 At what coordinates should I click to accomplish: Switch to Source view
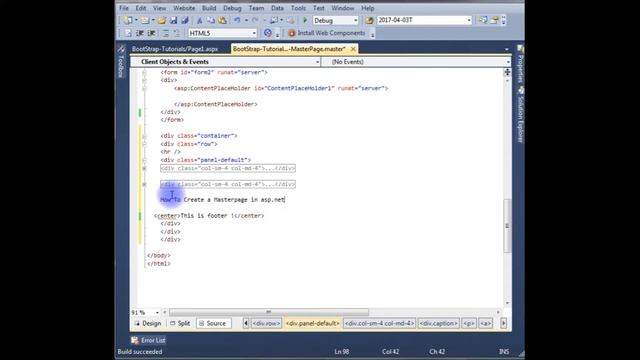(212, 323)
